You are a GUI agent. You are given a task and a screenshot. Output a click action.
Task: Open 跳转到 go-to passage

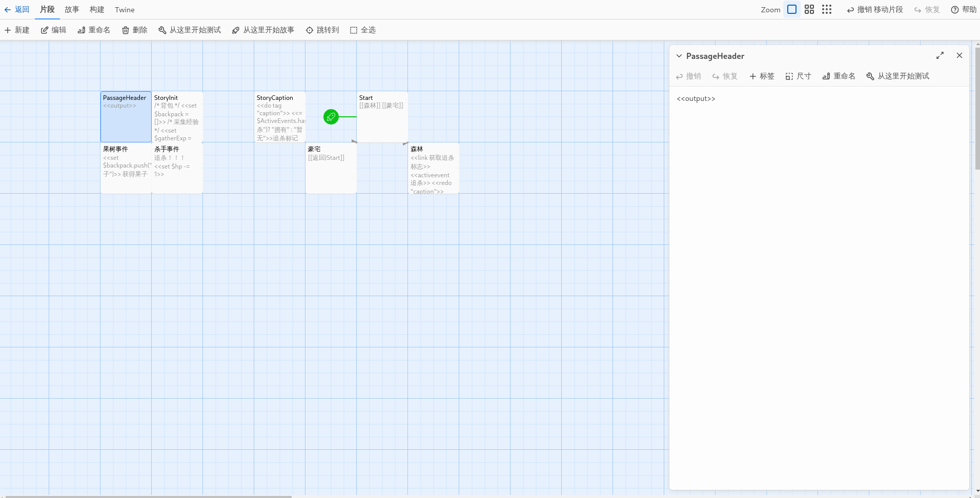pyautogui.click(x=322, y=30)
